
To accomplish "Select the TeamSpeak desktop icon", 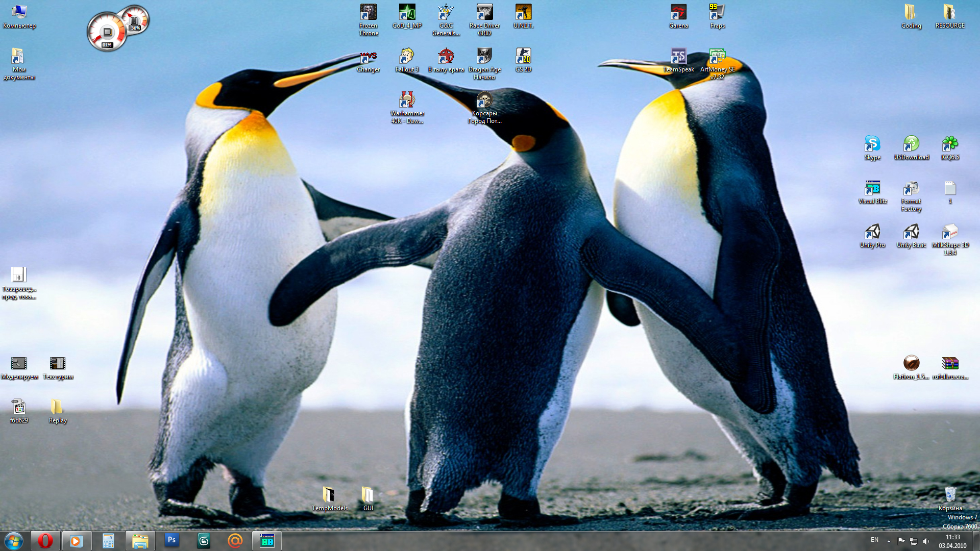I will (678, 57).
